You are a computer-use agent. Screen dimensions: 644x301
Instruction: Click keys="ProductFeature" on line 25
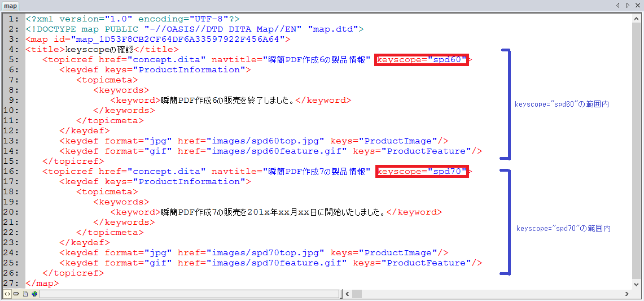click(412, 263)
